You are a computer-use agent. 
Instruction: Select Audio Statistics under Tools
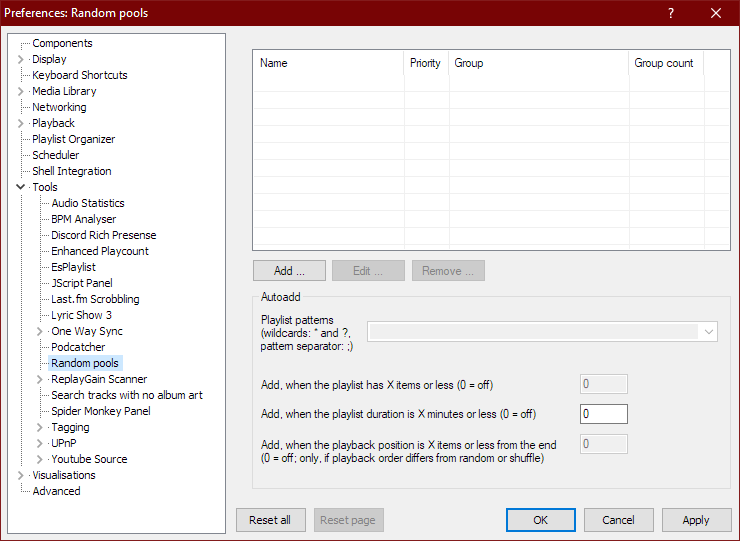pyautogui.click(x=88, y=203)
